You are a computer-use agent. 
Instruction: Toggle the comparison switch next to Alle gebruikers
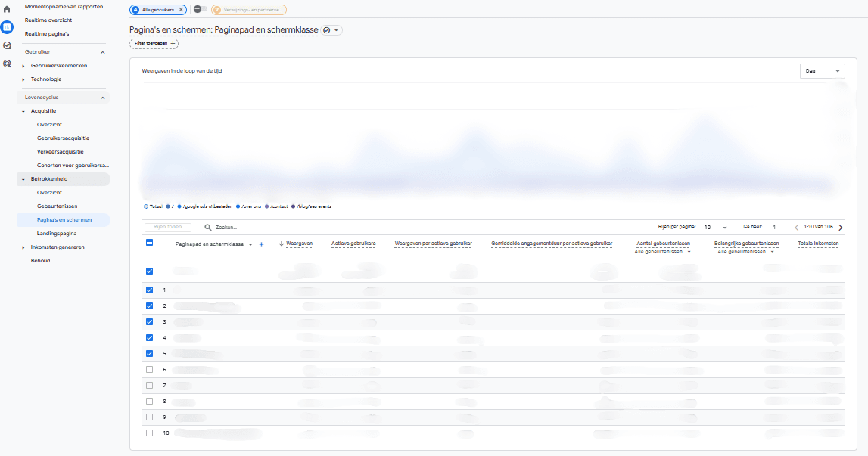pos(201,9)
